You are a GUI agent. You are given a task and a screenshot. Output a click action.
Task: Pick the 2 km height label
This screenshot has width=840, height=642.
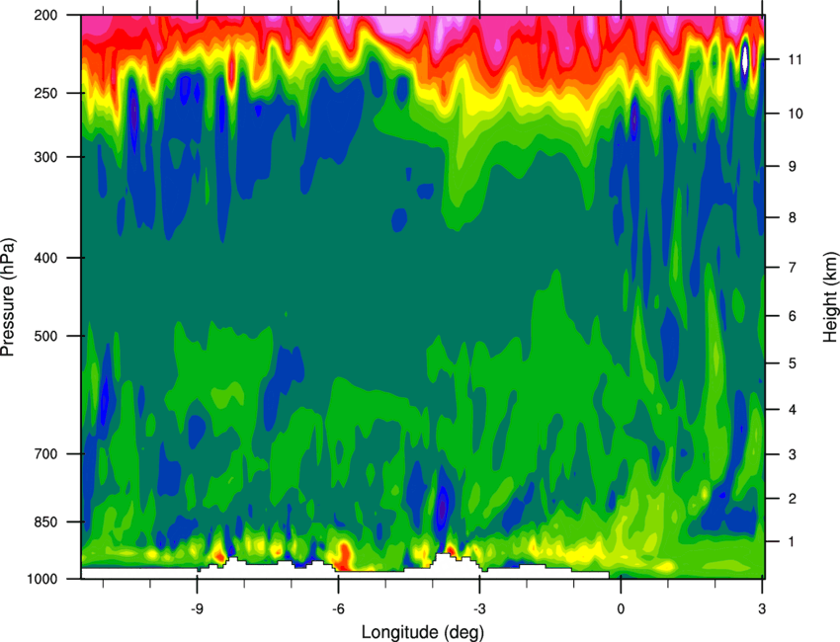[792, 499]
